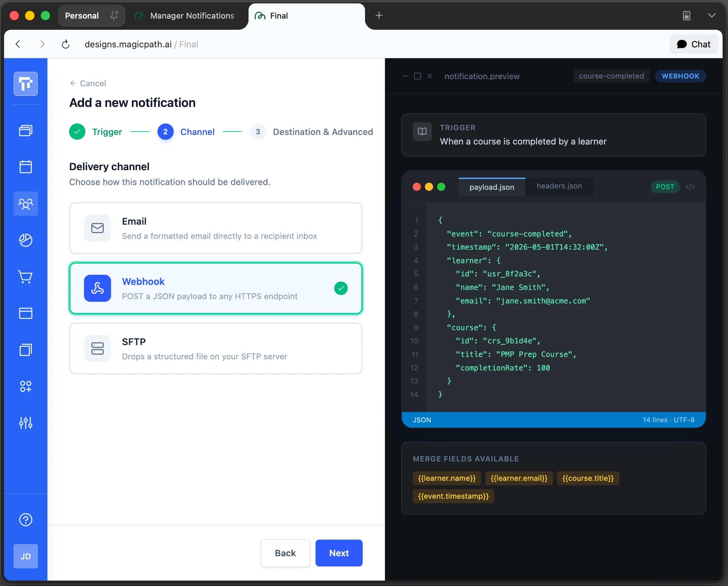The width and height of the screenshot is (728, 586).
Task: Go back with browser back arrow
Action: 18,44
